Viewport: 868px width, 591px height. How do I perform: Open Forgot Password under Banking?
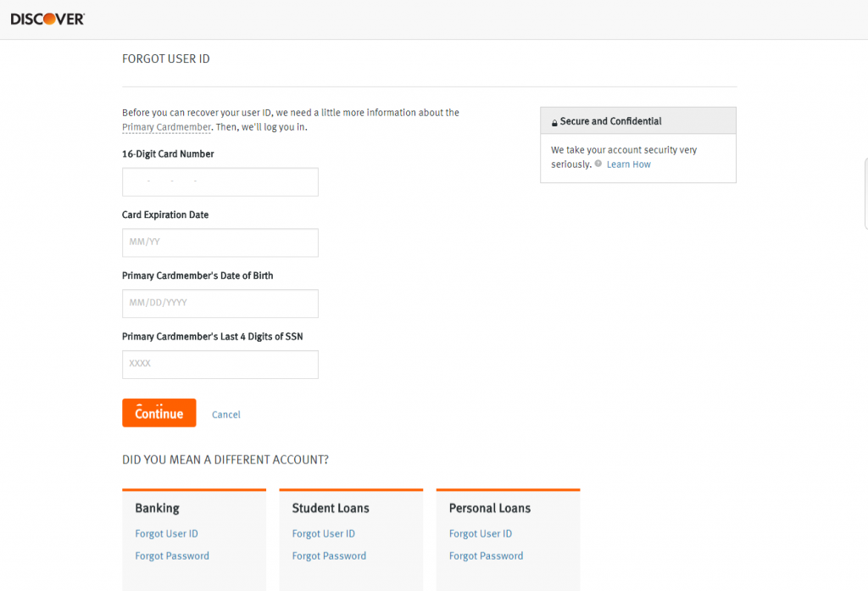[x=171, y=555]
